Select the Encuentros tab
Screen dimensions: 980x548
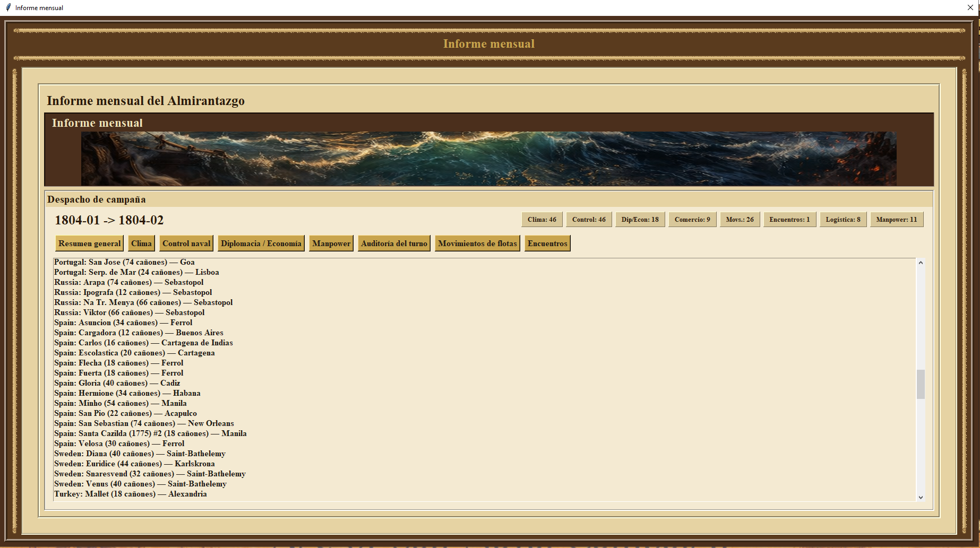coord(547,243)
